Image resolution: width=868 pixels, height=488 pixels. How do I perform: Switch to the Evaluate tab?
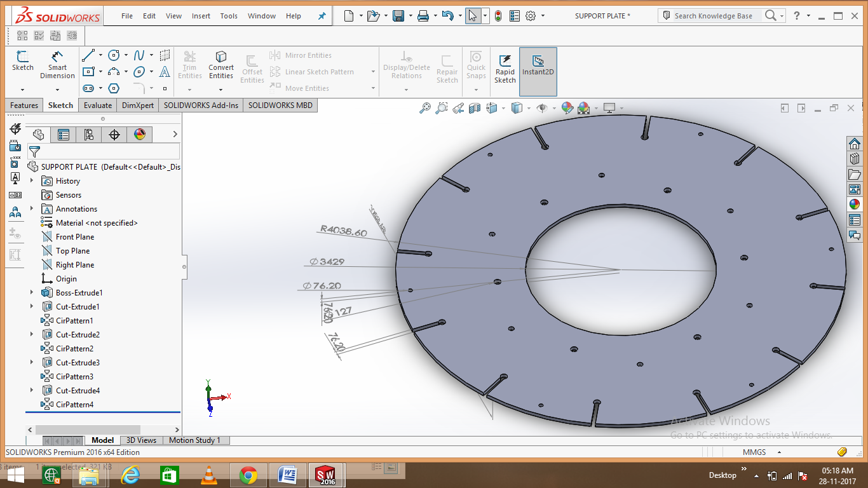coord(97,105)
